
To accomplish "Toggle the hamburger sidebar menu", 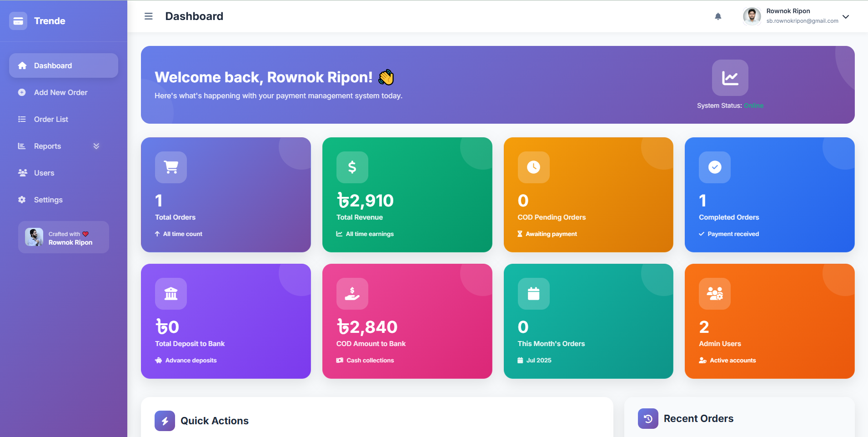I will point(148,16).
